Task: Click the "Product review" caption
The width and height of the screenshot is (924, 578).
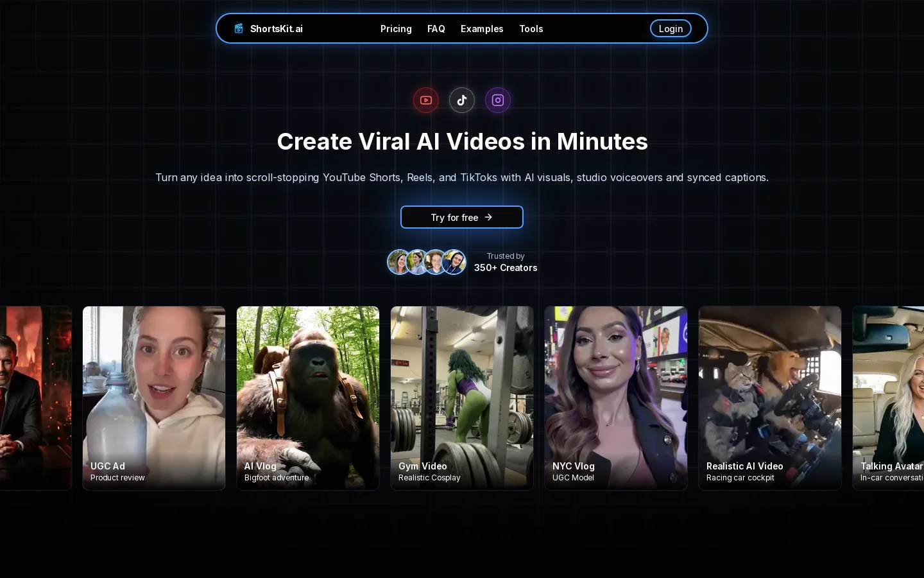Action: (x=117, y=478)
